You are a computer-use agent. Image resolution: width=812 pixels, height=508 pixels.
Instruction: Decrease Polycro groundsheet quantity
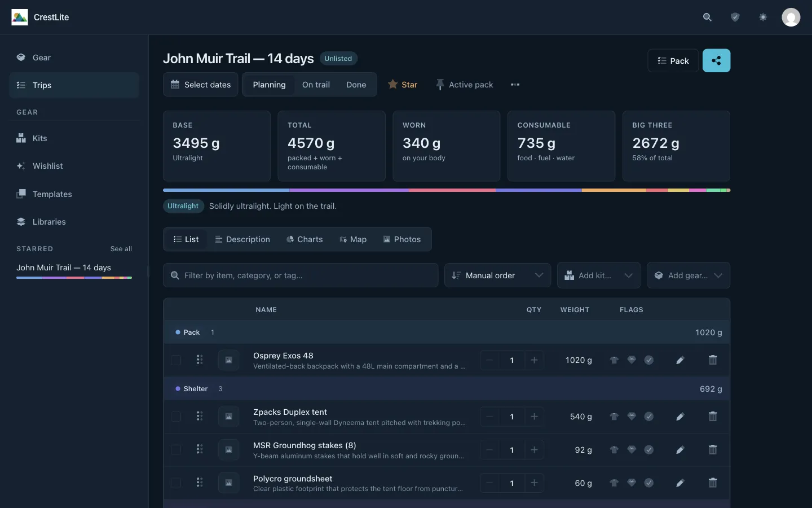pyautogui.click(x=489, y=483)
